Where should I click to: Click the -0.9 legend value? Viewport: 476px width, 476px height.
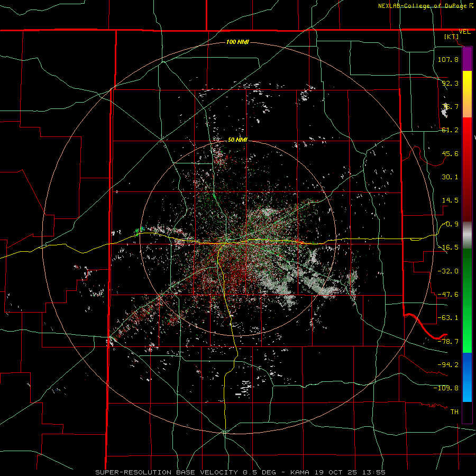(x=450, y=224)
